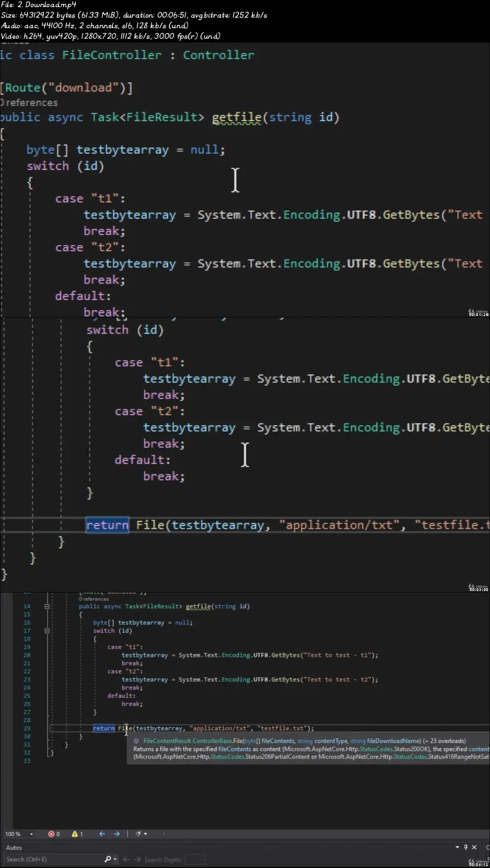Open the dropdown arrow beside the cleanup brush
490x868 pixels.
145,834
